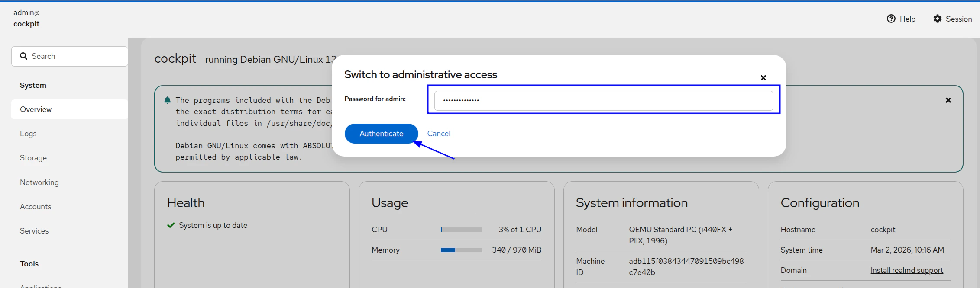The image size is (980, 288).
Task: Click Install realmd support link
Action: click(x=907, y=270)
